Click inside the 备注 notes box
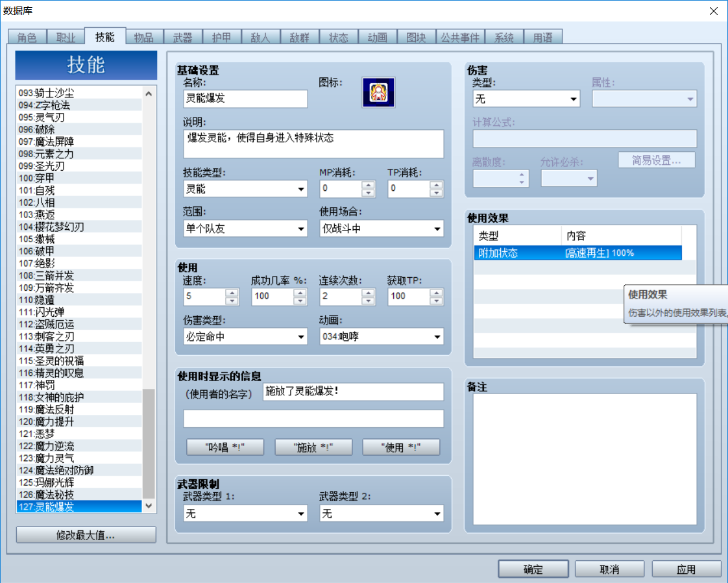This screenshot has width=728, height=583. coord(585,459)
